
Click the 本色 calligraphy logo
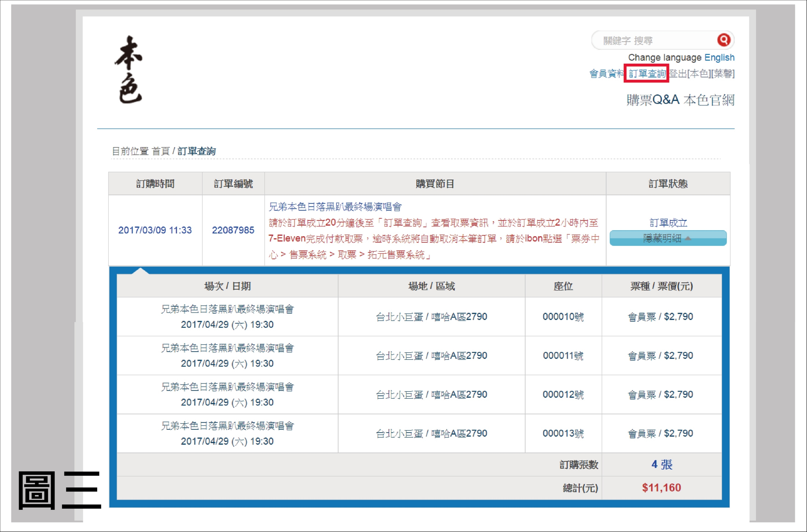click(x=129, y=69)
